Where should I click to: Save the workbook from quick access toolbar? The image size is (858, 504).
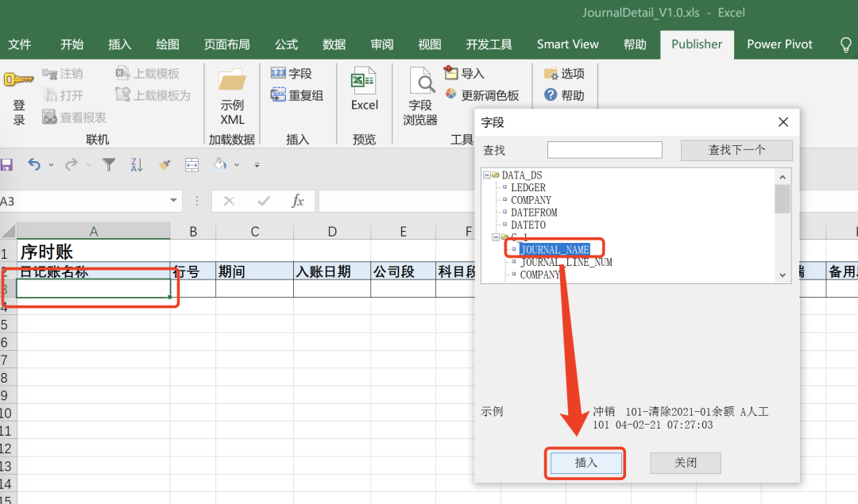tap(6, 164)
